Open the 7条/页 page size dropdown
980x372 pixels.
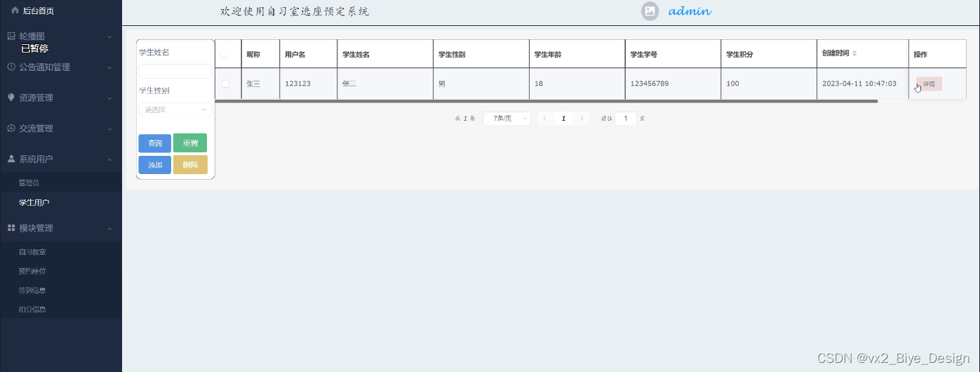click(x=506, y=119)
